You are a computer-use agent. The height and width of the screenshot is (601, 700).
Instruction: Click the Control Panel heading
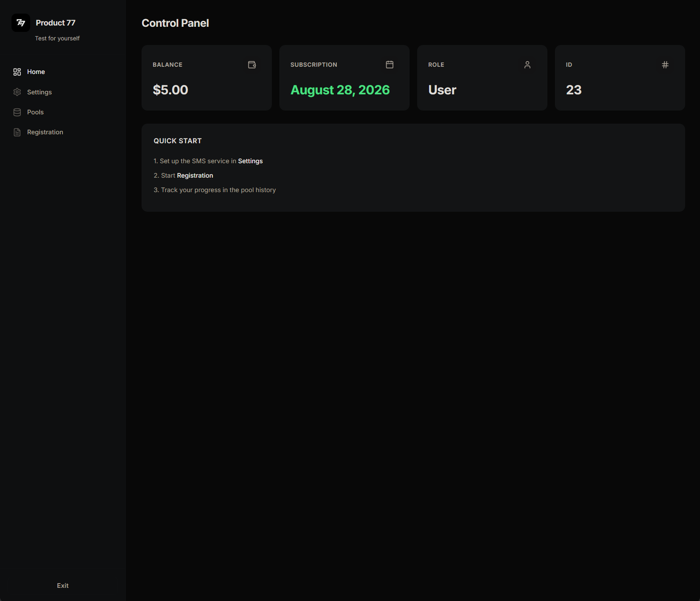[175, 23]
